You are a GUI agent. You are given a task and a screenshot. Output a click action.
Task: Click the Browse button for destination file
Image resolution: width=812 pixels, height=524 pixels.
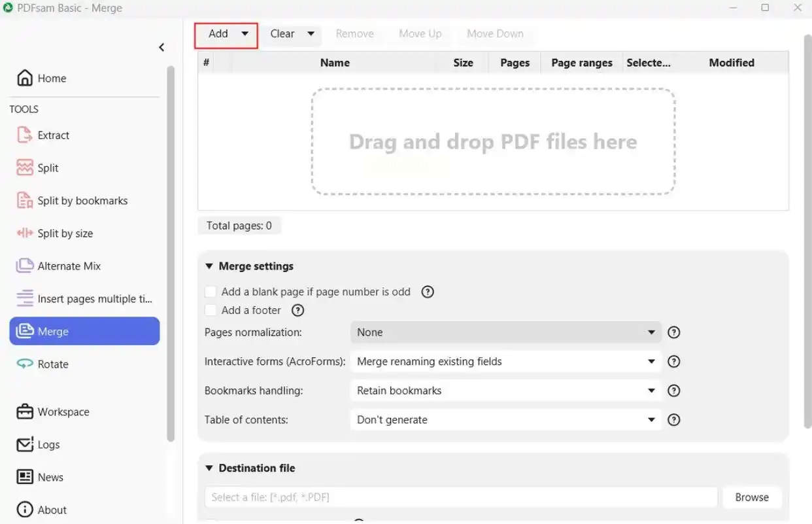pyautogui.click(x=751, y=497)
